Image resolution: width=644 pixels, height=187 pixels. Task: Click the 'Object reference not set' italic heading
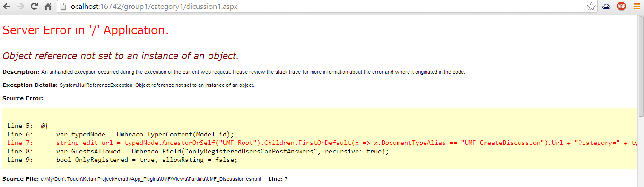click(121, 56)
